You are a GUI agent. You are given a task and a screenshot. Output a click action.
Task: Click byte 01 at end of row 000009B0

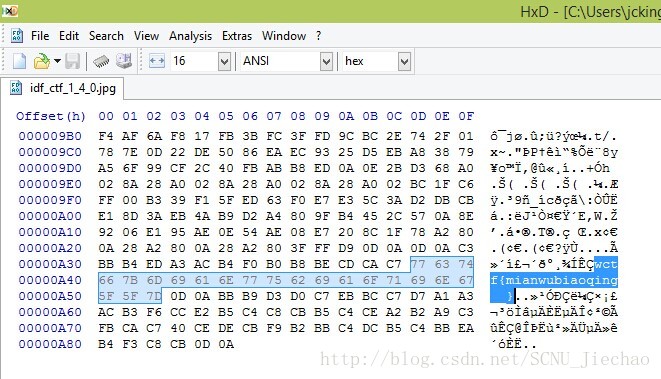(x=466, y=136)
